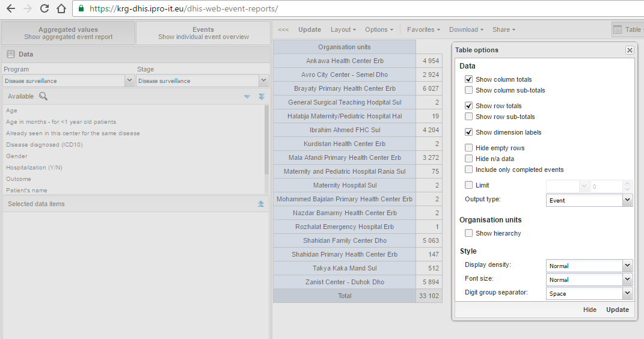
Task: Click the Hide button in dialog
Action: 590,310
